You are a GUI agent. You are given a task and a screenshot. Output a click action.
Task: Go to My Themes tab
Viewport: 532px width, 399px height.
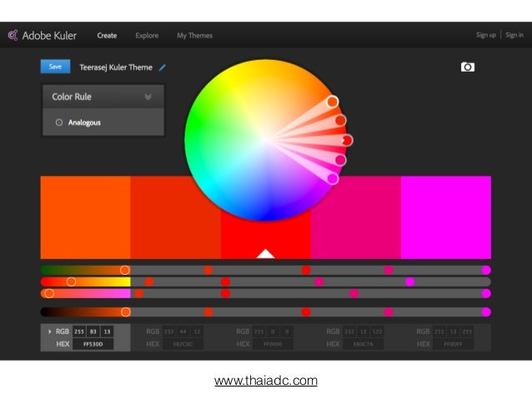pyautogui.click(x=195, y=35)
